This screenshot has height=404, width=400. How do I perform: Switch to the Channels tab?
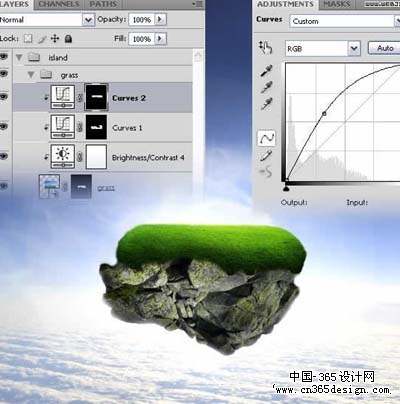tap(59, 4)
